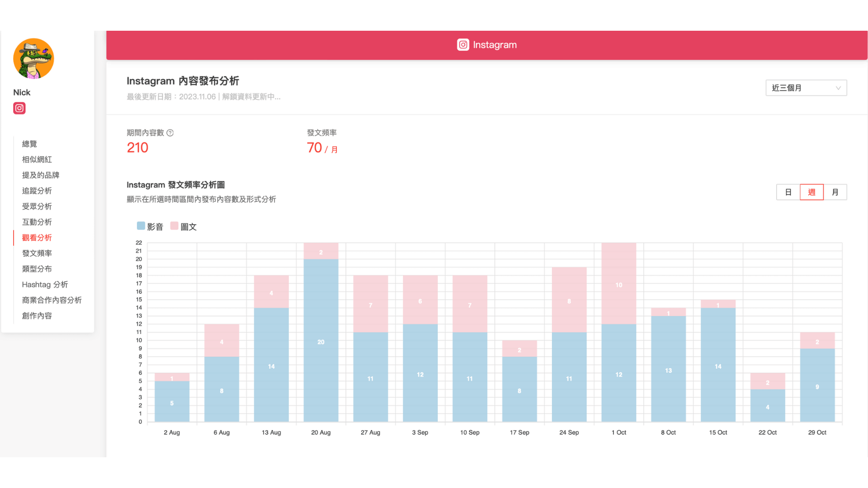The image size is (868, 488).
Task: Select 商業合作內容分析
Action: pos(52,300)
